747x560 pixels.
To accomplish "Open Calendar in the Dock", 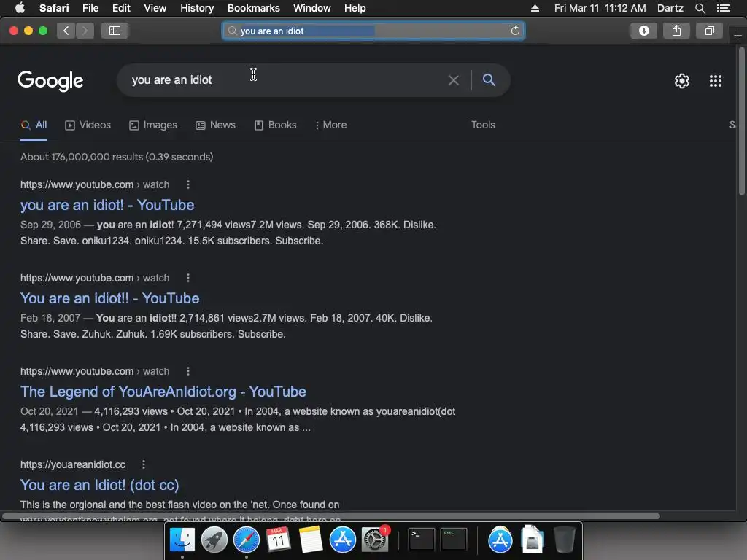I will pos(278,540).
